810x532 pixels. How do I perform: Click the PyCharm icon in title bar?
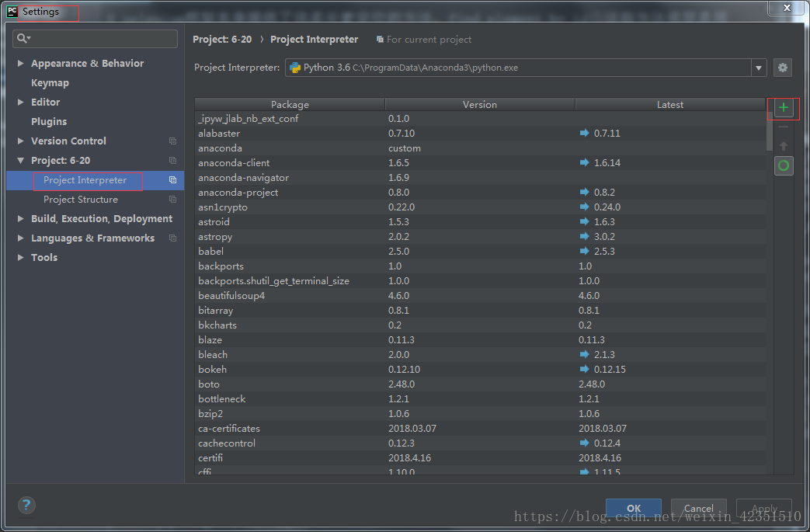click(12, 12)
